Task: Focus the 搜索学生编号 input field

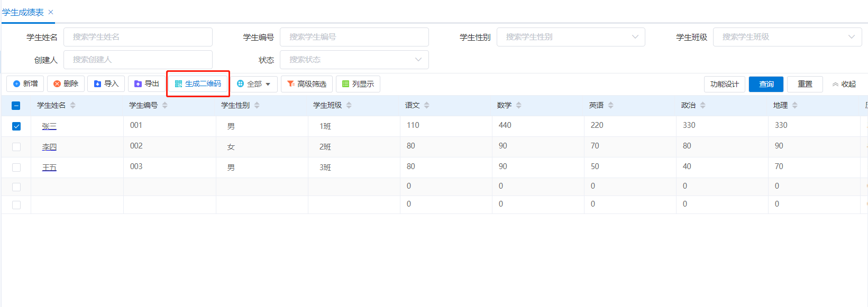Action: click(x=354, y=37)
